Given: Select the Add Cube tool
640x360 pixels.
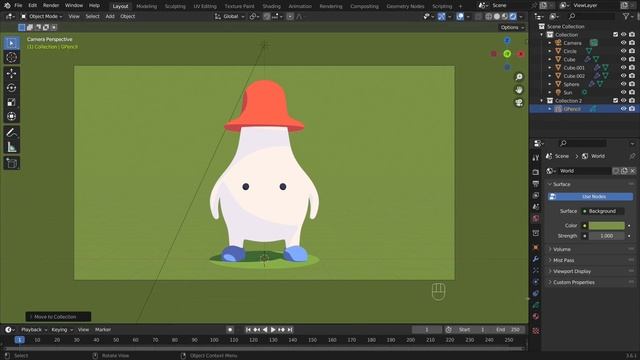Looking at the screenshot, I should tap(11, 163).
